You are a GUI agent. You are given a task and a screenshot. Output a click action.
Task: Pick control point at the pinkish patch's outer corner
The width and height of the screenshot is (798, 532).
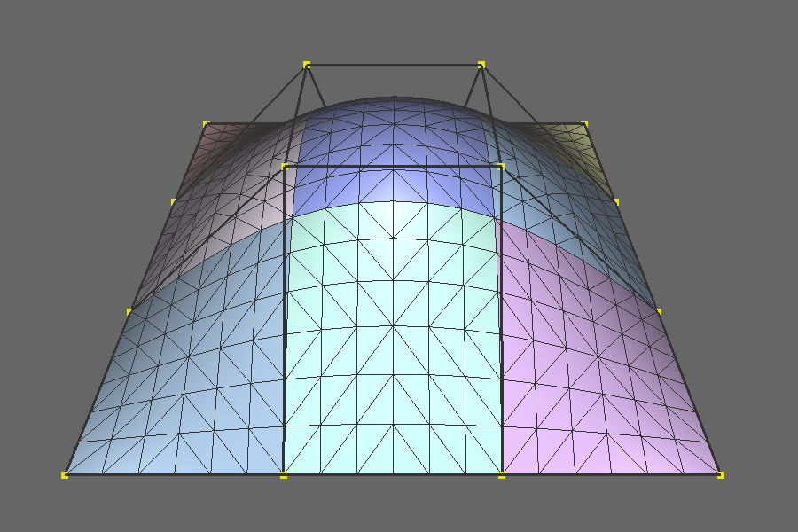[x=207, y=123]
